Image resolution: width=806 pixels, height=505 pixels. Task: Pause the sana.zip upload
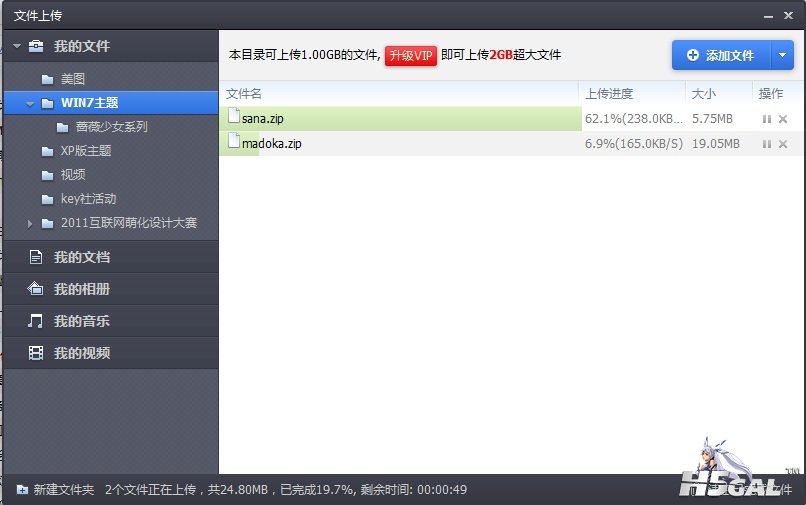(x=767, y=119)
